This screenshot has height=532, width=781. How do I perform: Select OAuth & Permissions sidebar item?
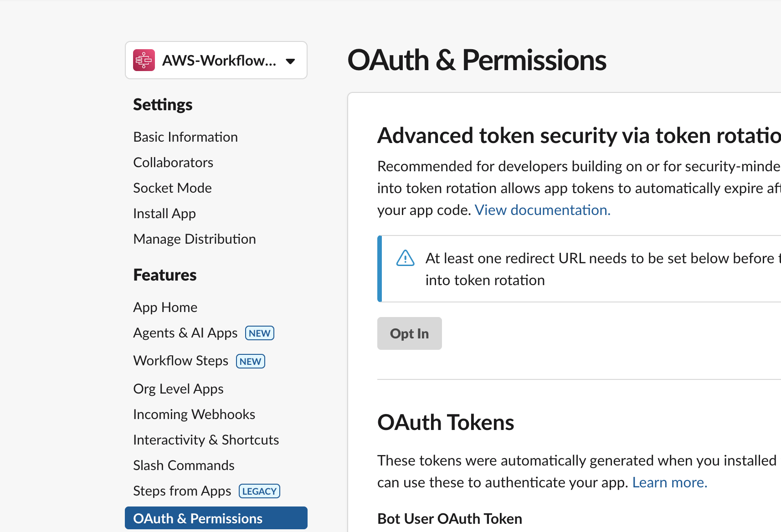point(216,518)
